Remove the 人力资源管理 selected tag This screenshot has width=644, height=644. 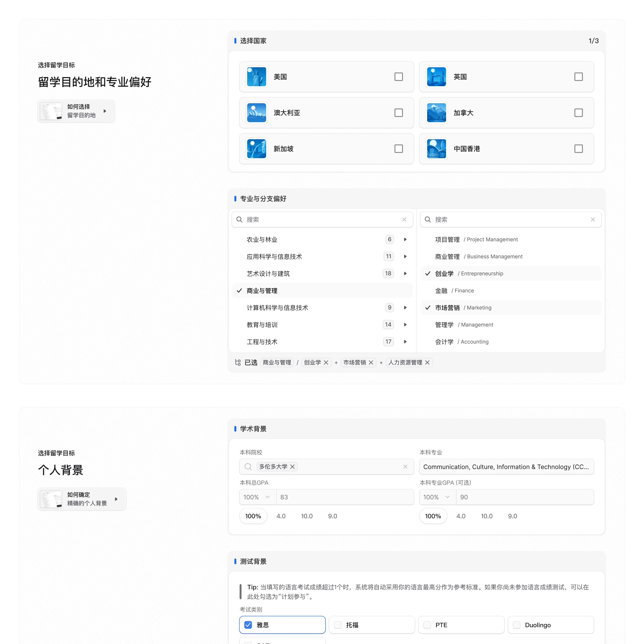tap(427, 362)
